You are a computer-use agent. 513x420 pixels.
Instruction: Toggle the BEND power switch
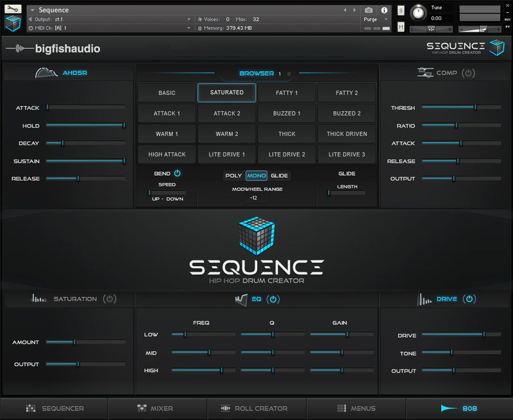178,173
